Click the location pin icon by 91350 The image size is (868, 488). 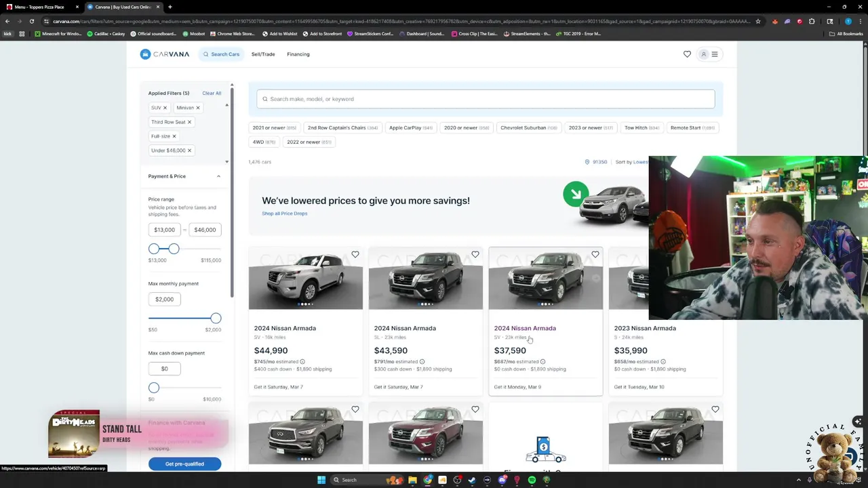[x=587, y=162]
